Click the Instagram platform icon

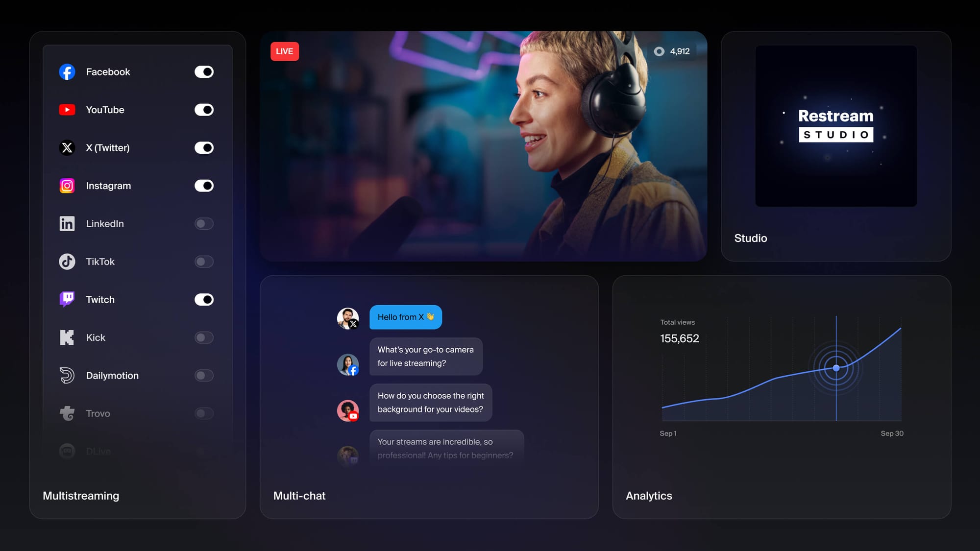66,185
